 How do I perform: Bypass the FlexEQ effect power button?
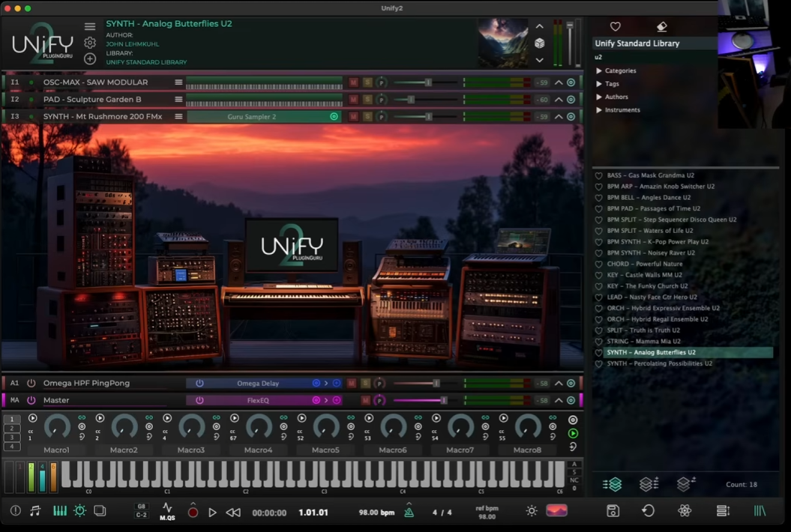point(199,400)
